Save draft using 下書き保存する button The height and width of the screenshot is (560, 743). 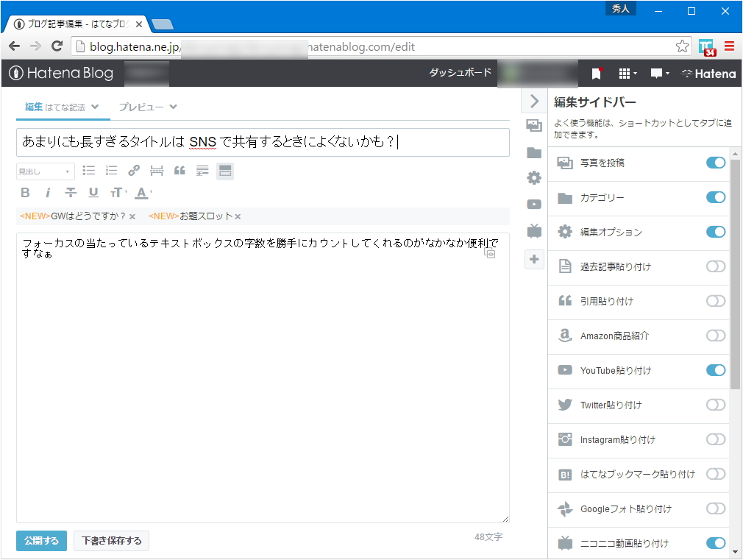pos(111,540)
